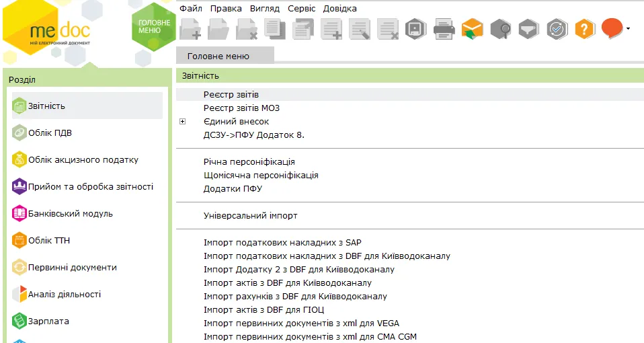
Task: Click the red speech bubble chat icon
Action: point(612,29)
